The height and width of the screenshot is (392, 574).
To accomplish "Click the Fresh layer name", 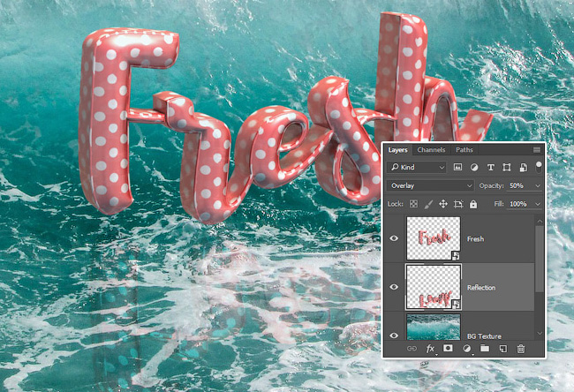I will coord(475,238).
